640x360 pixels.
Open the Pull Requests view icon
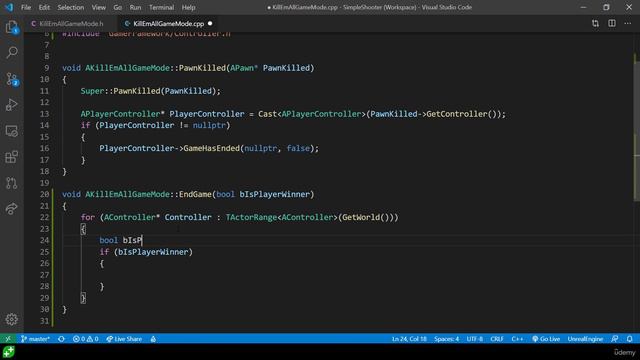pyautogui.click(x=11, y=183)
